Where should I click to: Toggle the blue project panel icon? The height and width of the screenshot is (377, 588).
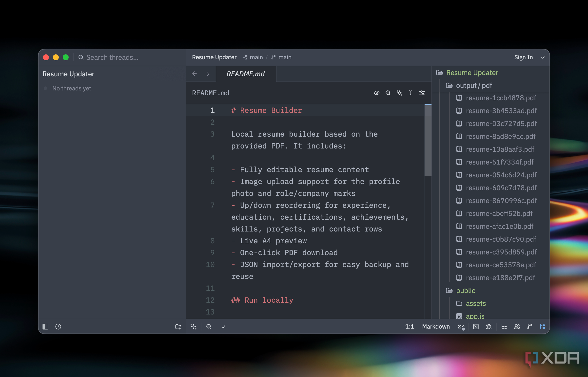543,327
